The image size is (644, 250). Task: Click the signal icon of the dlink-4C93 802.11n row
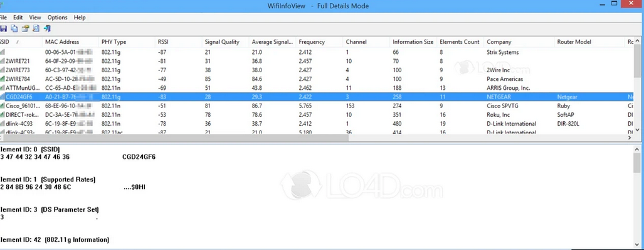click(2, 124)
